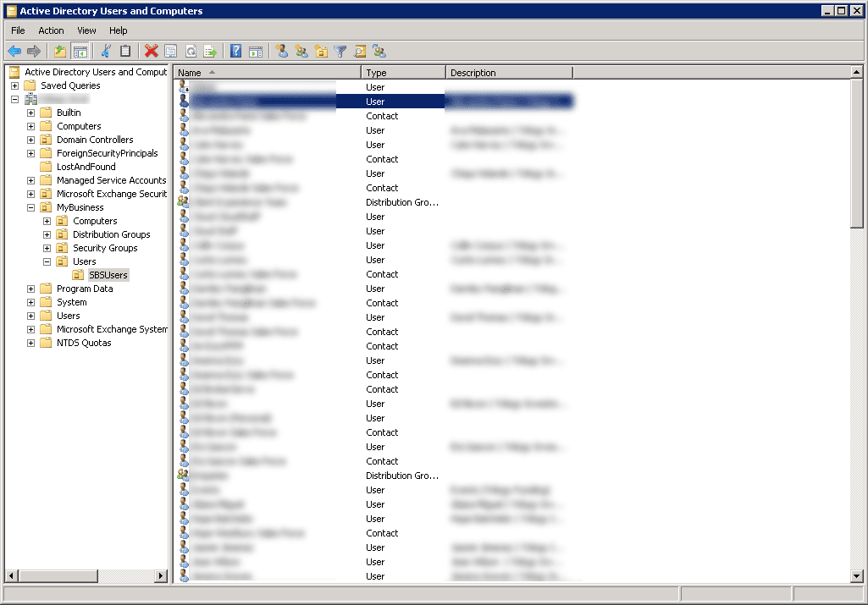Click the Export List toolbar icon
868x605 pixels.
point(210,52)
